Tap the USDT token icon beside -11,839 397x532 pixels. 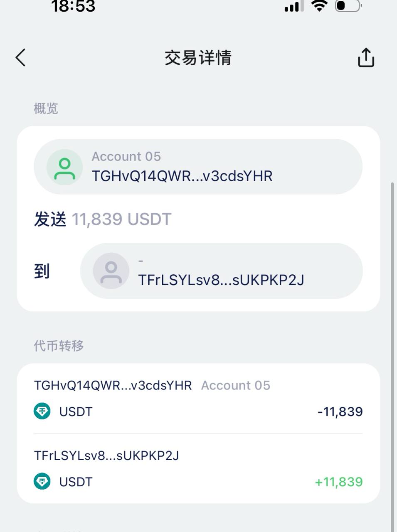[x=42, y=411]
